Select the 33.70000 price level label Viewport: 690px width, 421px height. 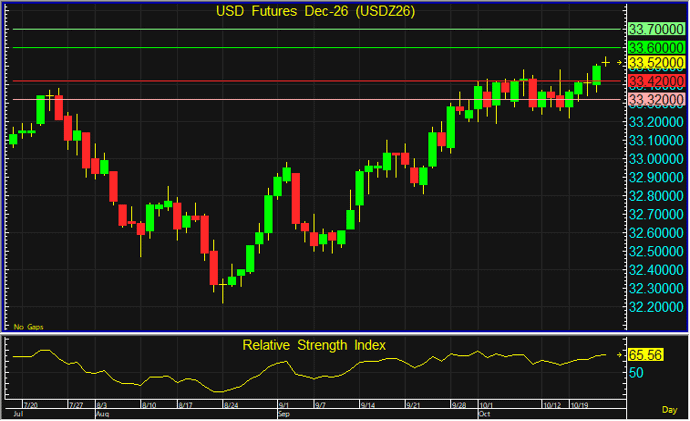pyautogui.click(x=656, y=29)
